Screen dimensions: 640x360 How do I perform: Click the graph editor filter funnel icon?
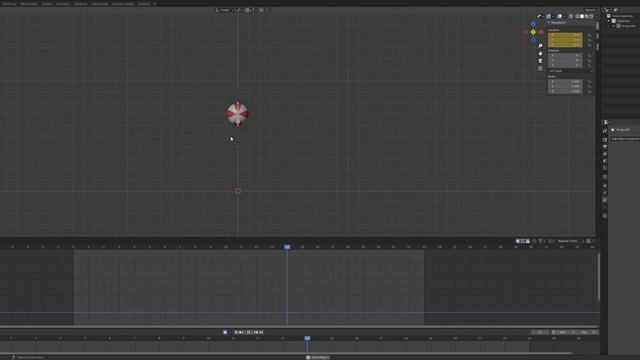pyautogui.click(x=540, y=241)
